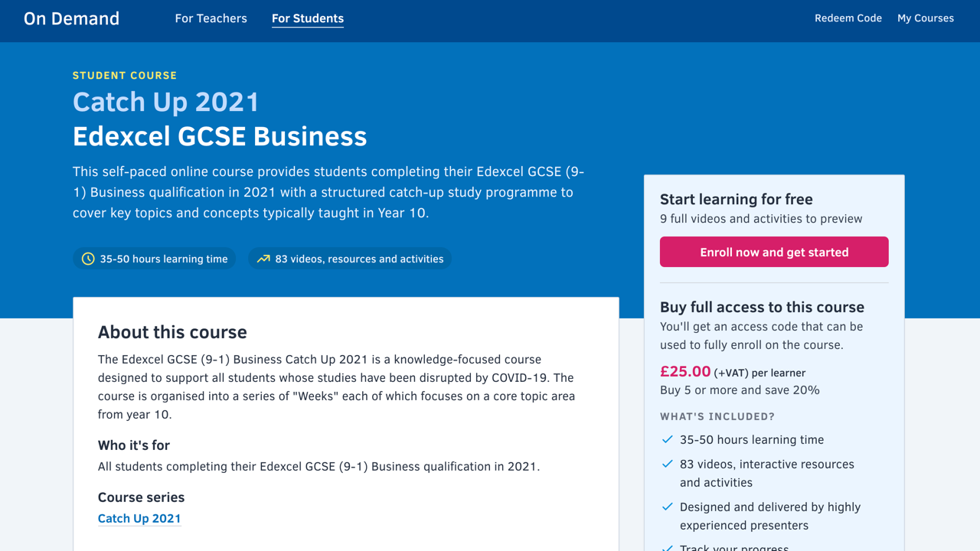Select the For Students tab
Screen dimensions: 980x551
[x=308, y=18]
